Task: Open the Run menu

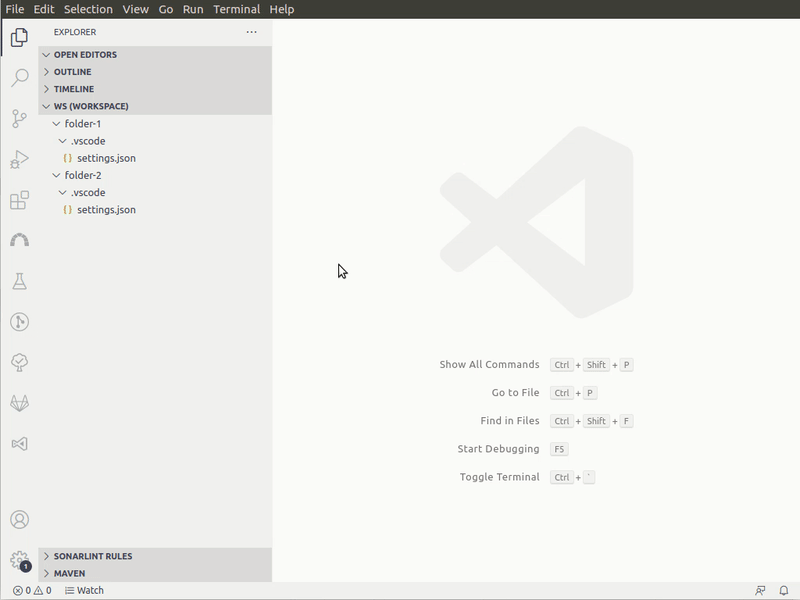Action: point(193,9)
